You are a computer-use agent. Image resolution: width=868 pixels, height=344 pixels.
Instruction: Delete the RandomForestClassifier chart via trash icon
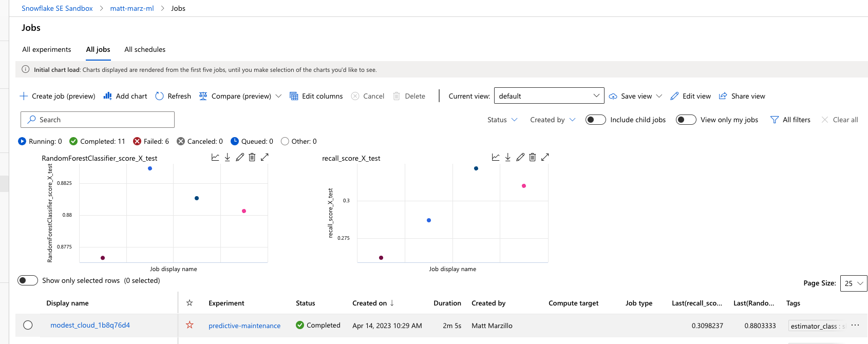252,157
